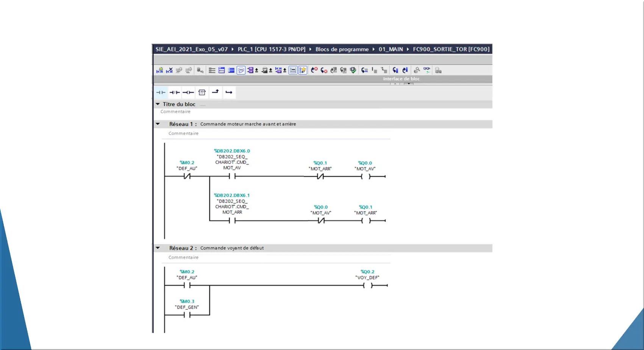Select the output coil favorite
644x350 pixels.
pos(188,92)
